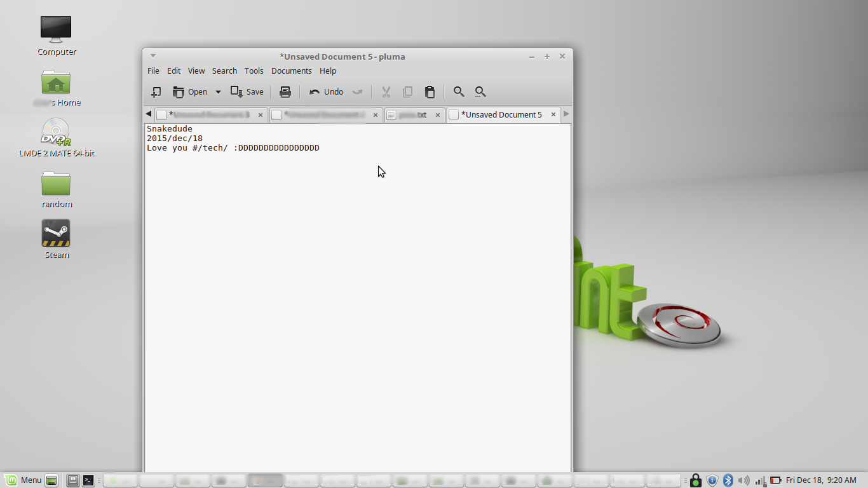Viewport: 868px width, 488px height.
Task: Open the Bluetooth tray icon
Action: click(x=729, y=480)
